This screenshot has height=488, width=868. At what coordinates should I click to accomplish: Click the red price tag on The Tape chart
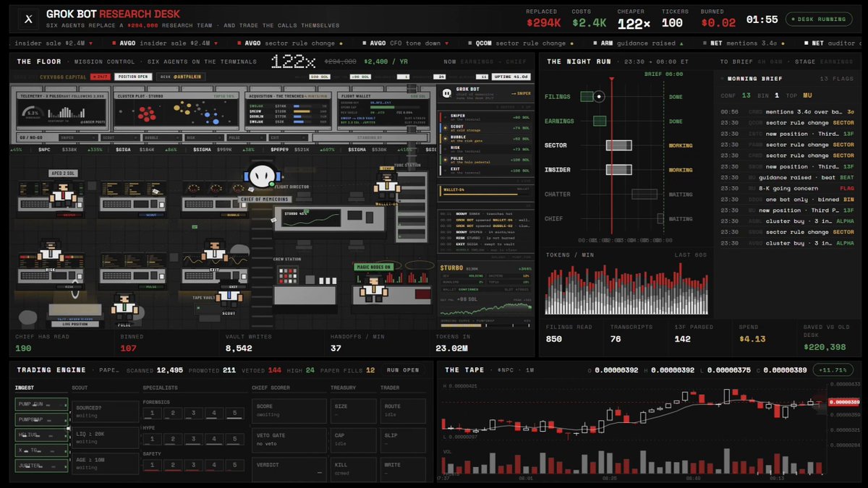(844, 402)
